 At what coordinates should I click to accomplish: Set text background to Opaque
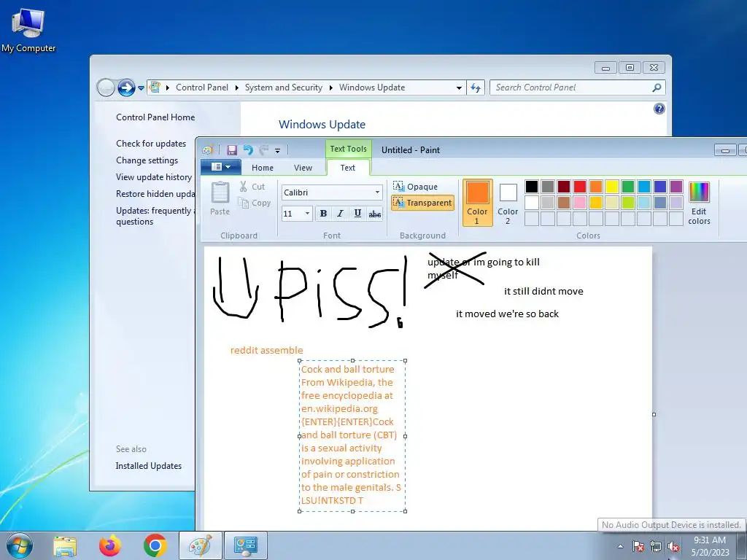click(415, 186)
